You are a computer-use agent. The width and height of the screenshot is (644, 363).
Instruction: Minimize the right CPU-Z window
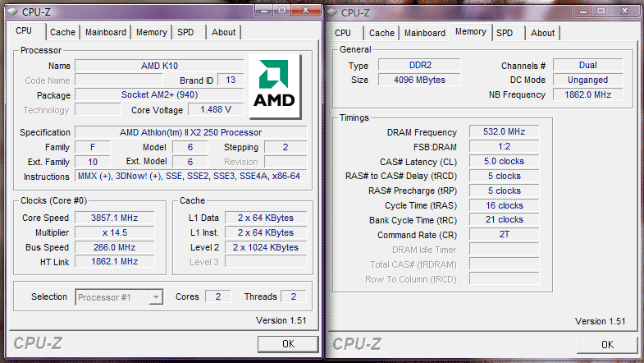[582, 11]
